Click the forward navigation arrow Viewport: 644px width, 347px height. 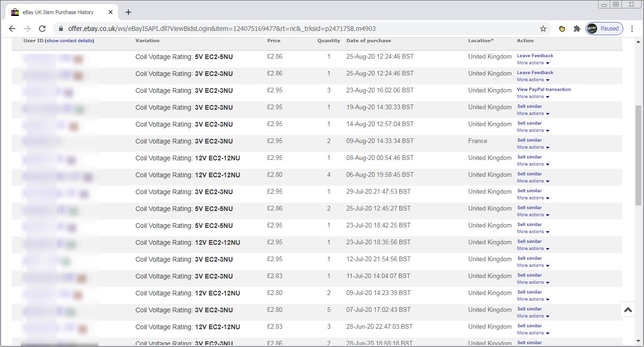pos(27,29)
